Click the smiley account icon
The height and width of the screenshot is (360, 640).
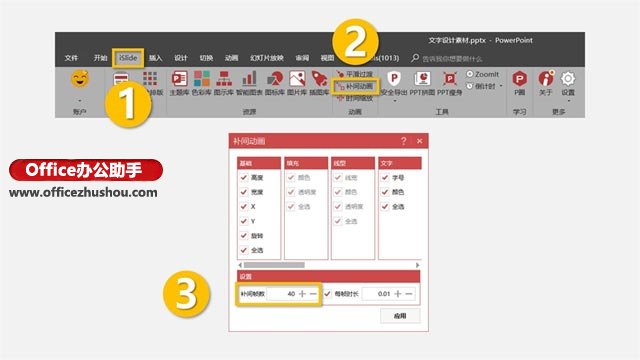point(80,79)
